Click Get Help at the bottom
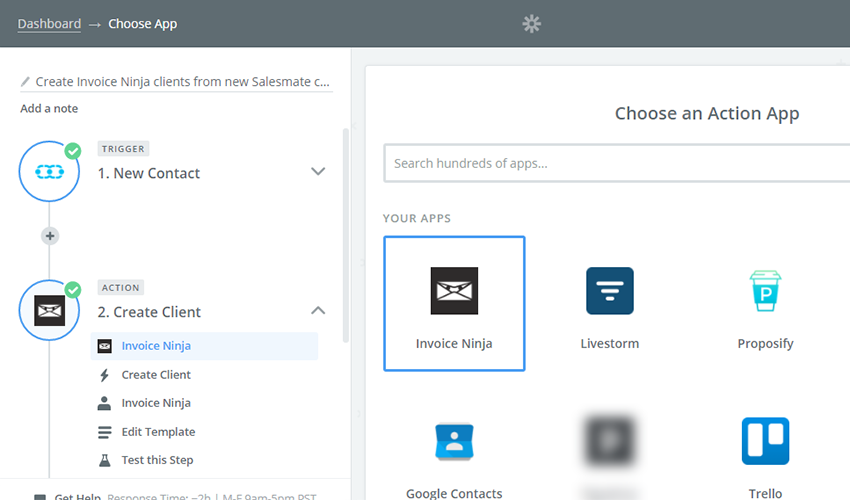This screenshot has width=850, height=500. (78, 496)
